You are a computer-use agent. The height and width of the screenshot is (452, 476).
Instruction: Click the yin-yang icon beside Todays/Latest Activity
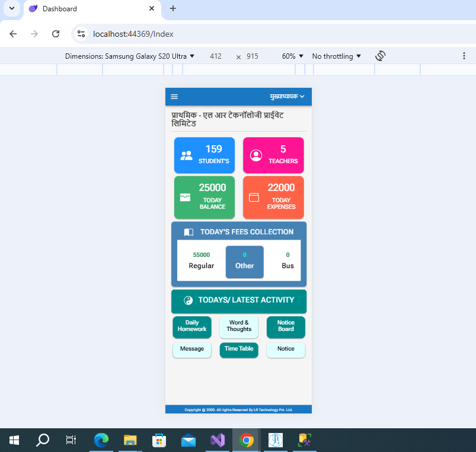(x=189, y=300)
